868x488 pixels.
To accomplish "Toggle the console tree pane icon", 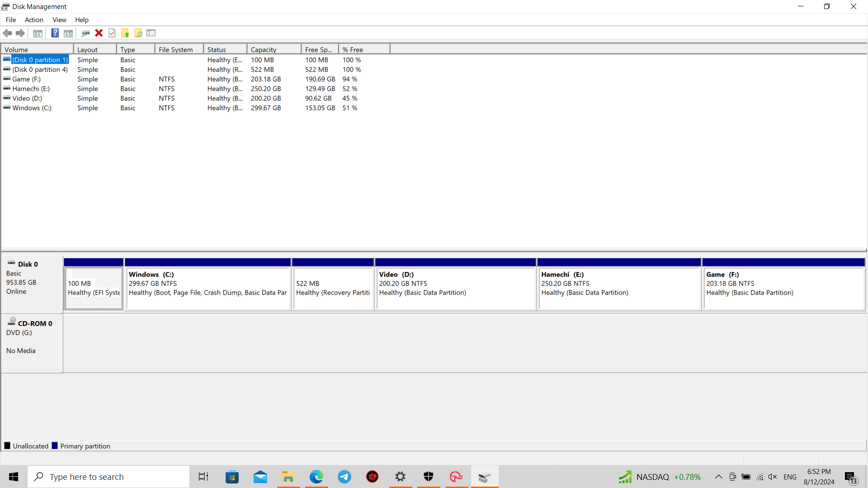I will 38,33.
